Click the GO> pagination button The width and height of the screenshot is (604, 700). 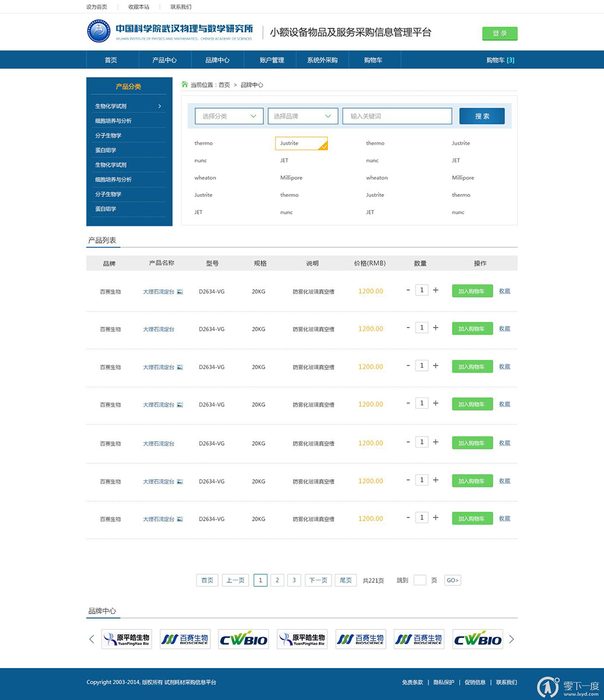452,580
